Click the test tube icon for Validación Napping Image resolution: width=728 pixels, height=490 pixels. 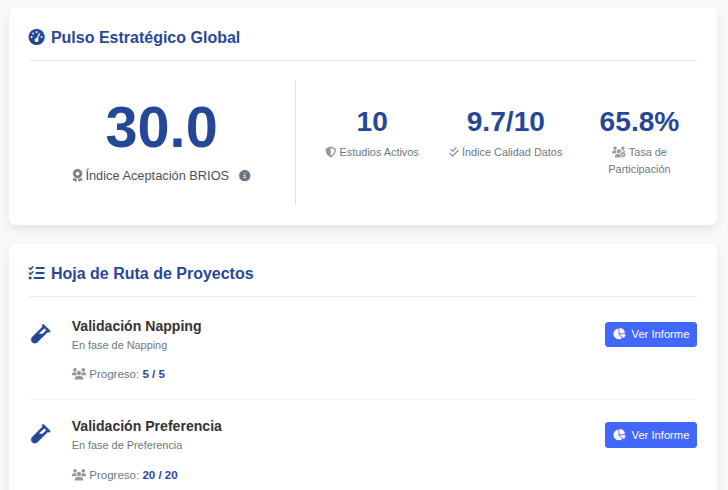(40, 334)
